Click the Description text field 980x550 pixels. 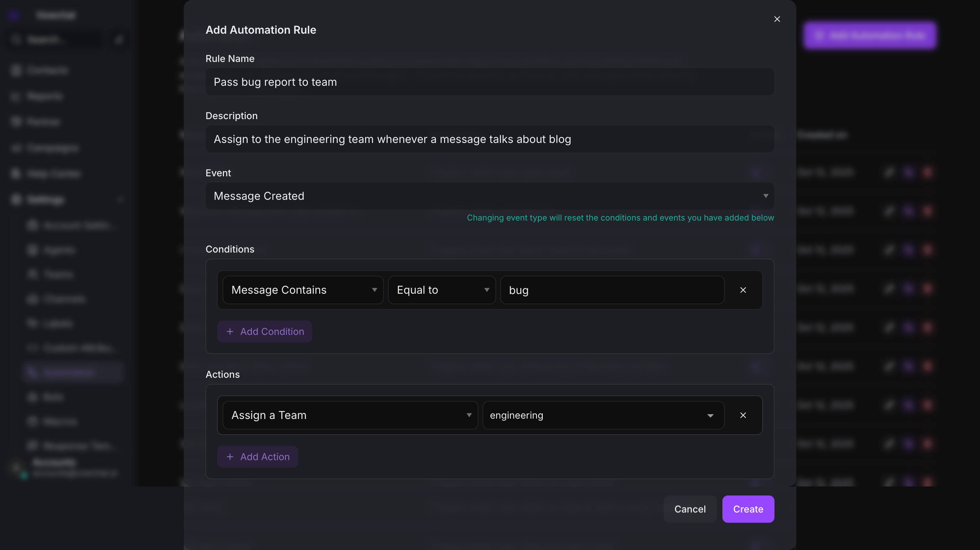coord(489,139)
